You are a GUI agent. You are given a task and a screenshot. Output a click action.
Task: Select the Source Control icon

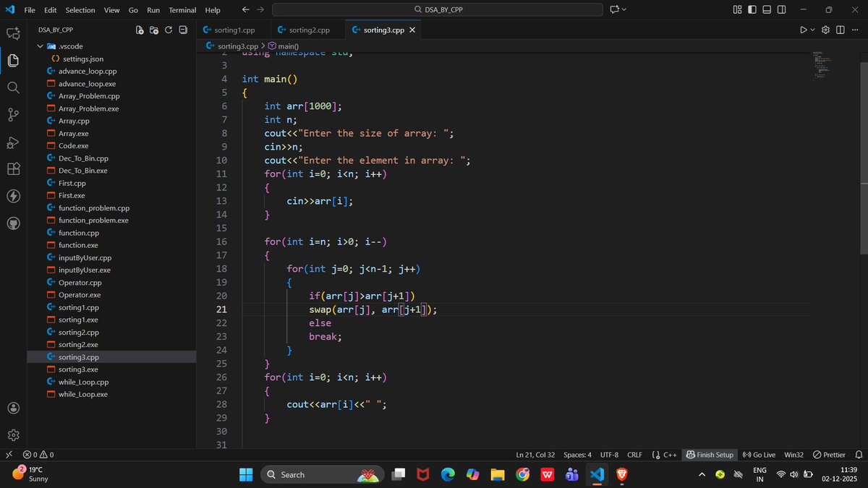[12, 115]
